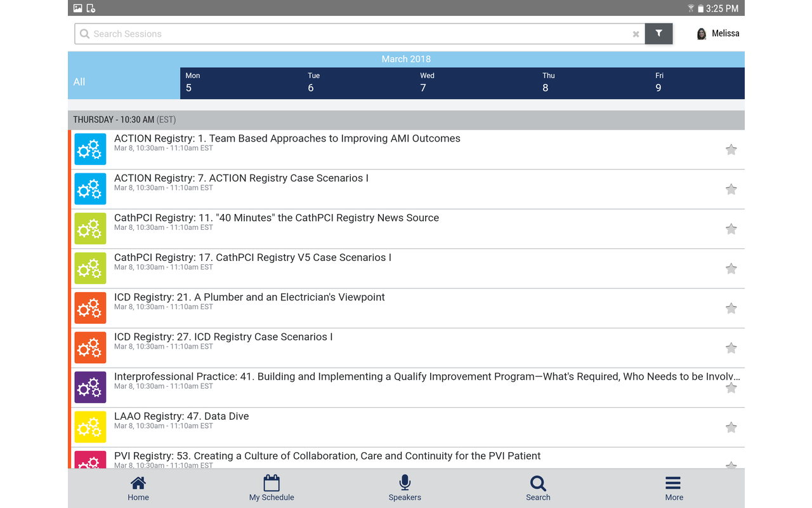Screen dimensions: 812x508
Task: Switch to Mon 5 day tab
Action: 241,83
